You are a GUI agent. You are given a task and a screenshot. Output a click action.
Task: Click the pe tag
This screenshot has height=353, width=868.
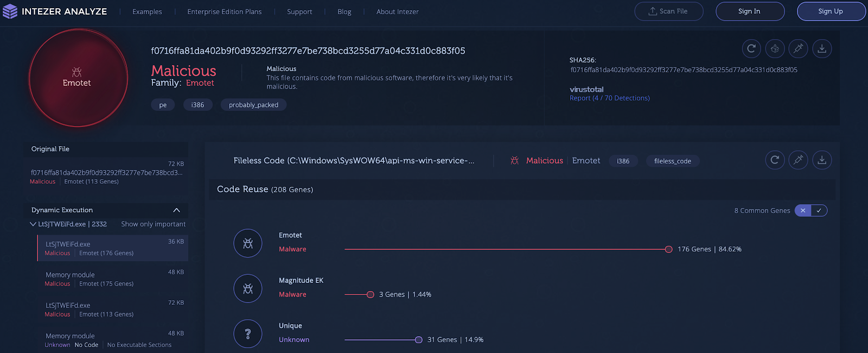pos(163,105)
